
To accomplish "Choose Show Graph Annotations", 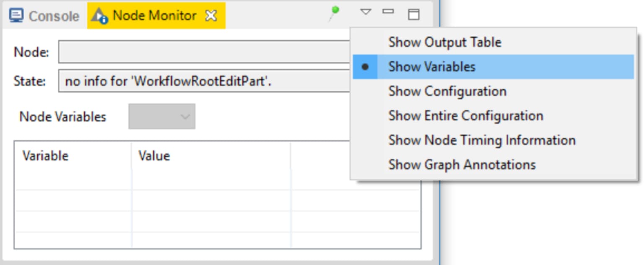I will click(x=493, y=165).
